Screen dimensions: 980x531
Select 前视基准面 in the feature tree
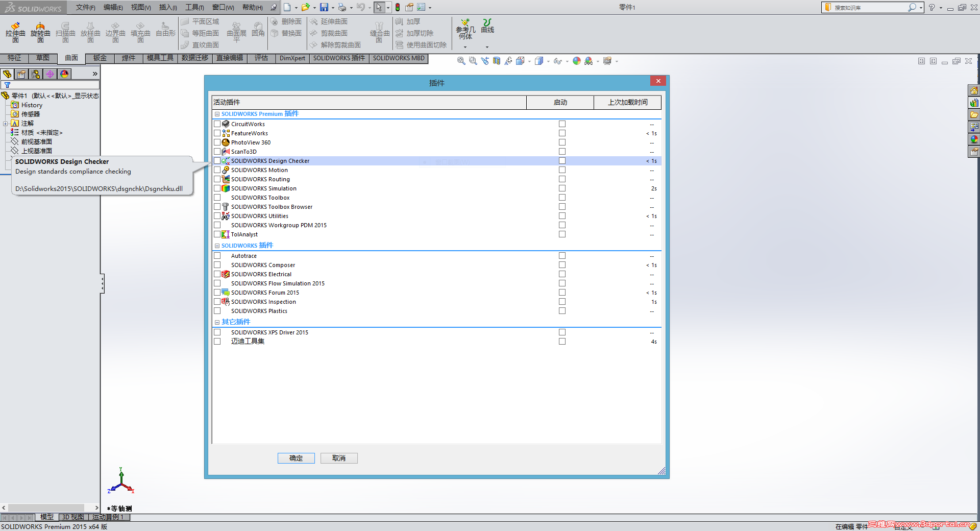(x=36, y=142)
